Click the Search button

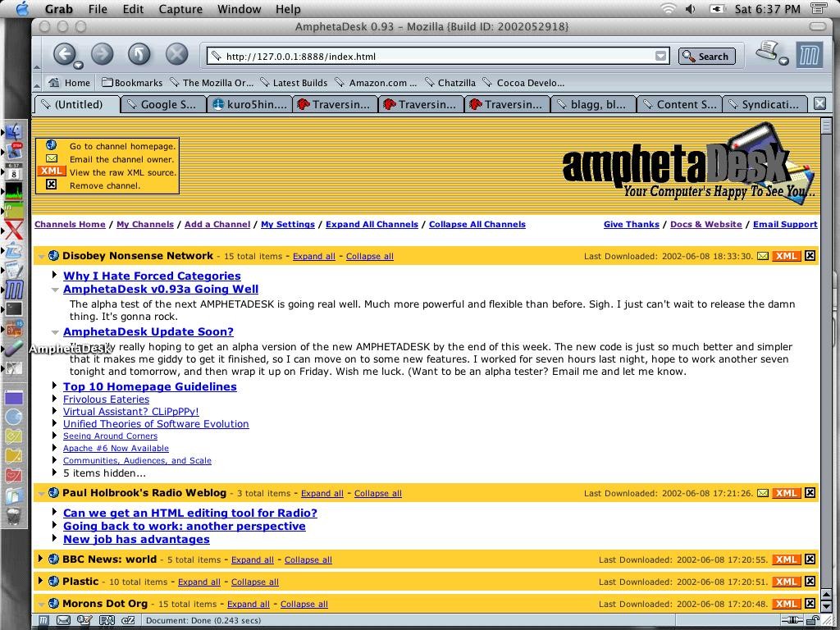(706, 56)
